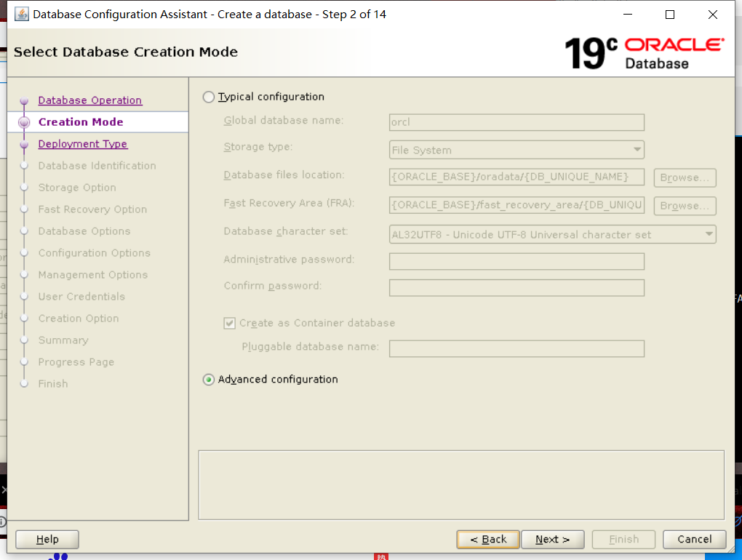Proceed with the Next button
The height and width of the screenshot is (560, 742).
point(553,539)
